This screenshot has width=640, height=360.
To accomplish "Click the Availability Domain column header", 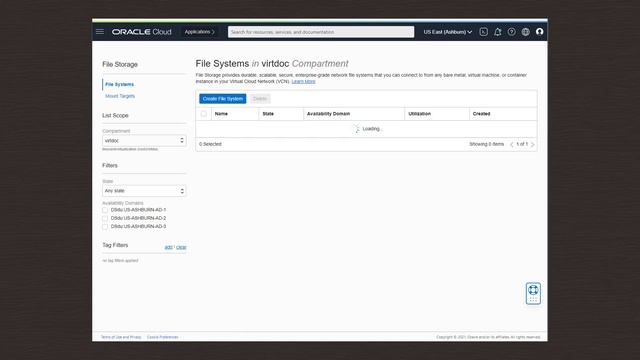I will tap(329, 114).
